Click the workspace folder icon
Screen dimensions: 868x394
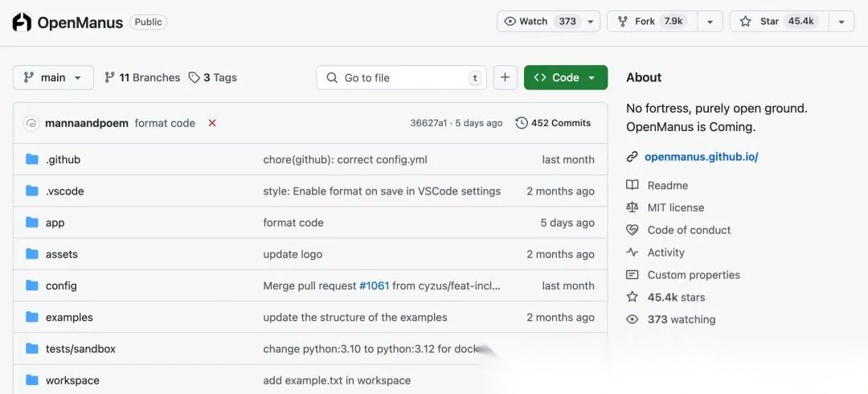click(32, 380)
